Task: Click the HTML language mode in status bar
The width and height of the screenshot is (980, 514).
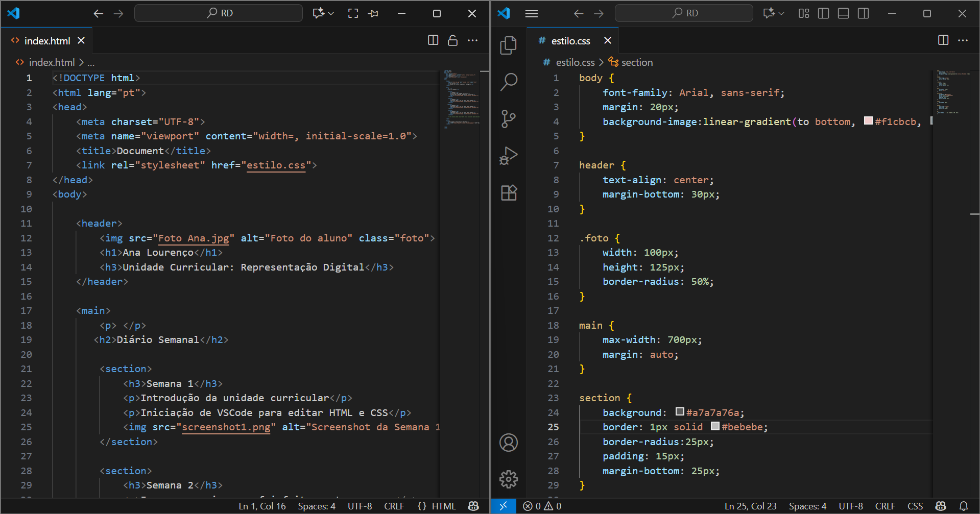Action: pos(443,506)
